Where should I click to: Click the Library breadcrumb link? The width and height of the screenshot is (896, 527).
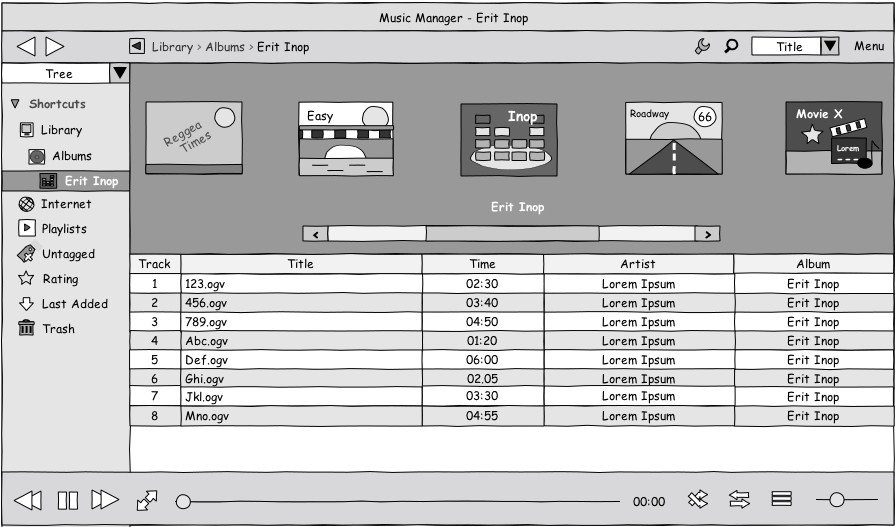pos(172,47)
